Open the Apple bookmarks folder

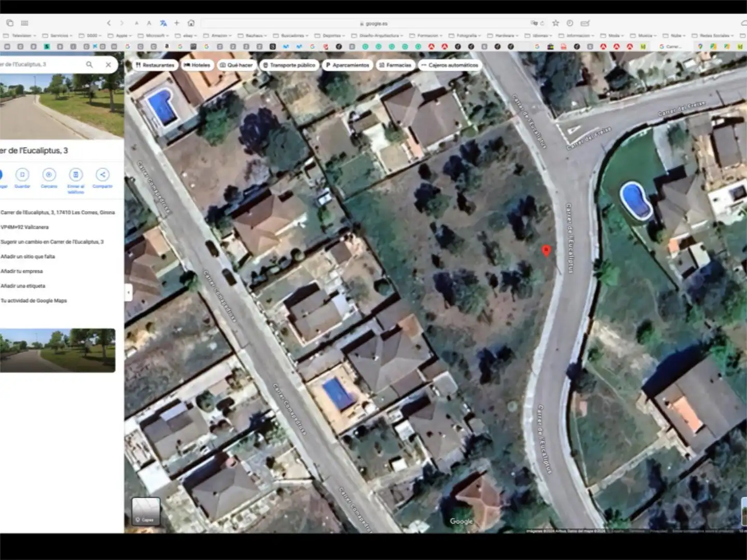(x=120, y=36)
